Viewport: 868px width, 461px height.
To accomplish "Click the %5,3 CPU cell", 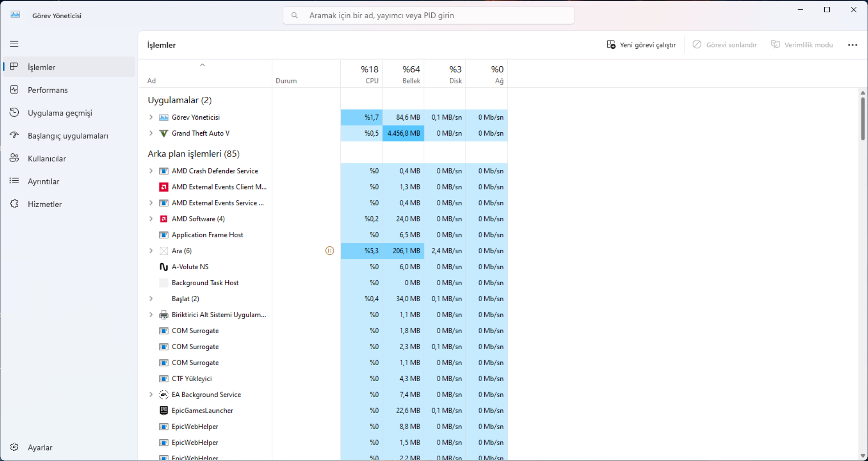I will (362, 251).
